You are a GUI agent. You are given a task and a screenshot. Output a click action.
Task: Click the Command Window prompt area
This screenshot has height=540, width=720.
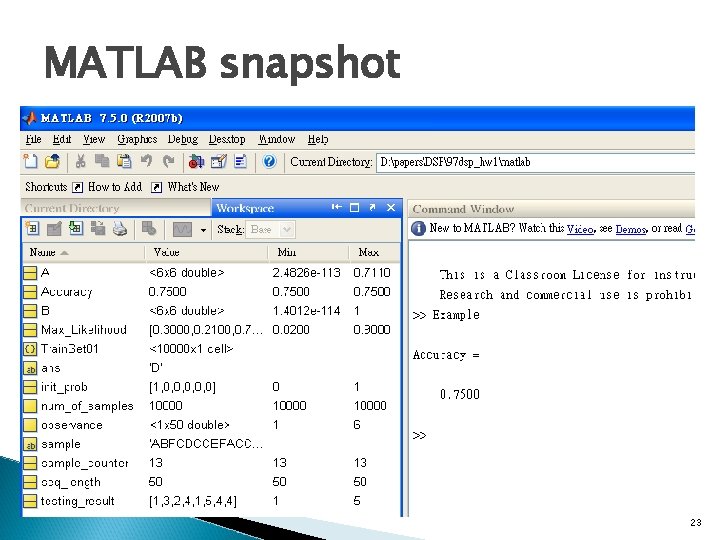click(551, 435)
